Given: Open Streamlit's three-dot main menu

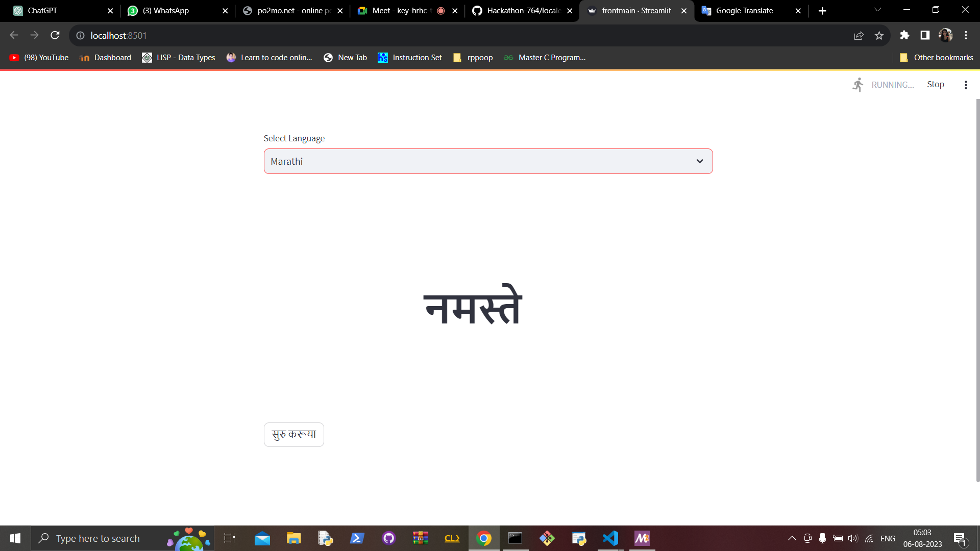Looking at the screenshot, I should tap(965, 85).
